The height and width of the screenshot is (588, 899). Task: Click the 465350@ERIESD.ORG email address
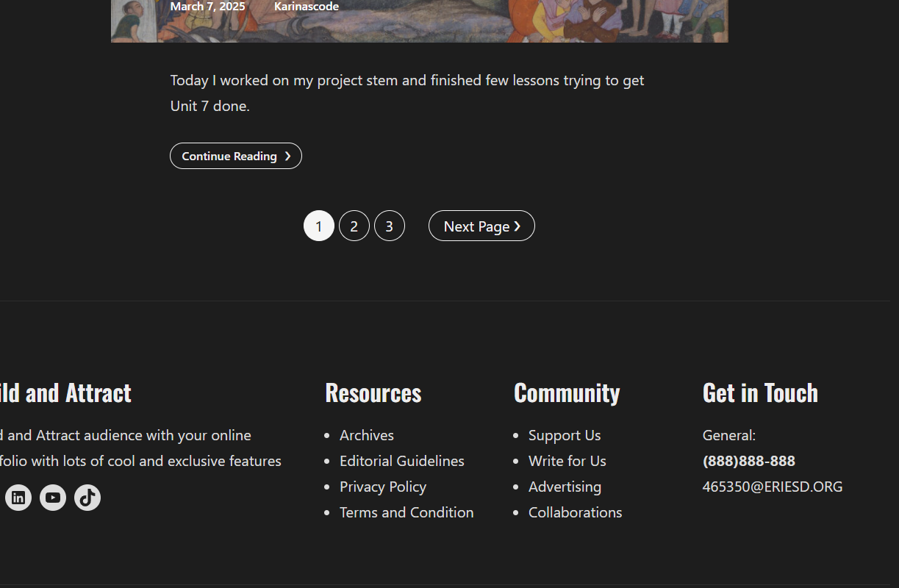[772, 487]
